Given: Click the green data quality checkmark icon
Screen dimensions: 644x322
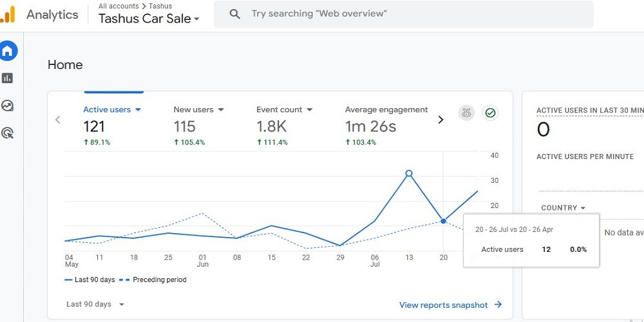Looking at the screenshot, I should (x=490, y=113).
